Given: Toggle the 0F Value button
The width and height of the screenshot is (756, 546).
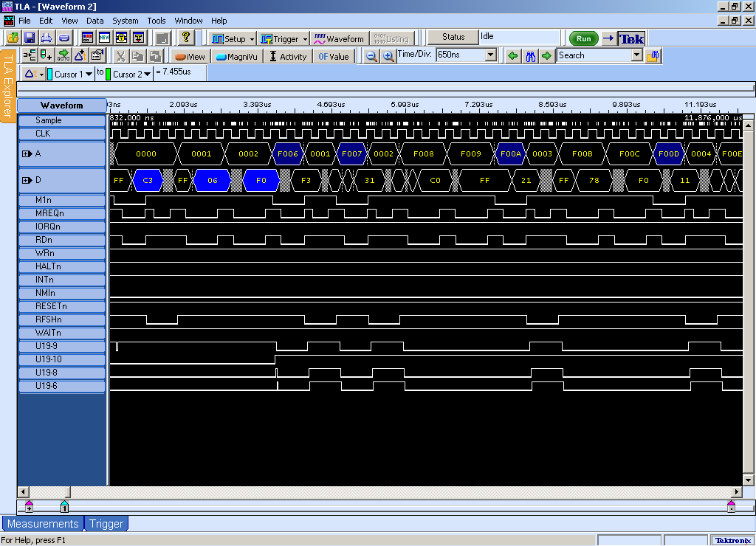Looking at the screenshot, I should tap(334, 56).
